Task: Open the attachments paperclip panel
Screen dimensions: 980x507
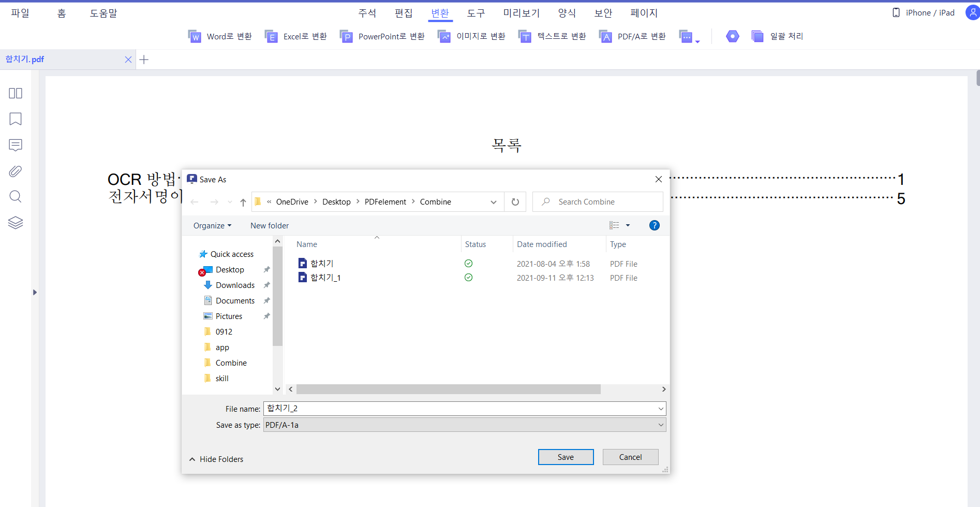Action: 16,171
